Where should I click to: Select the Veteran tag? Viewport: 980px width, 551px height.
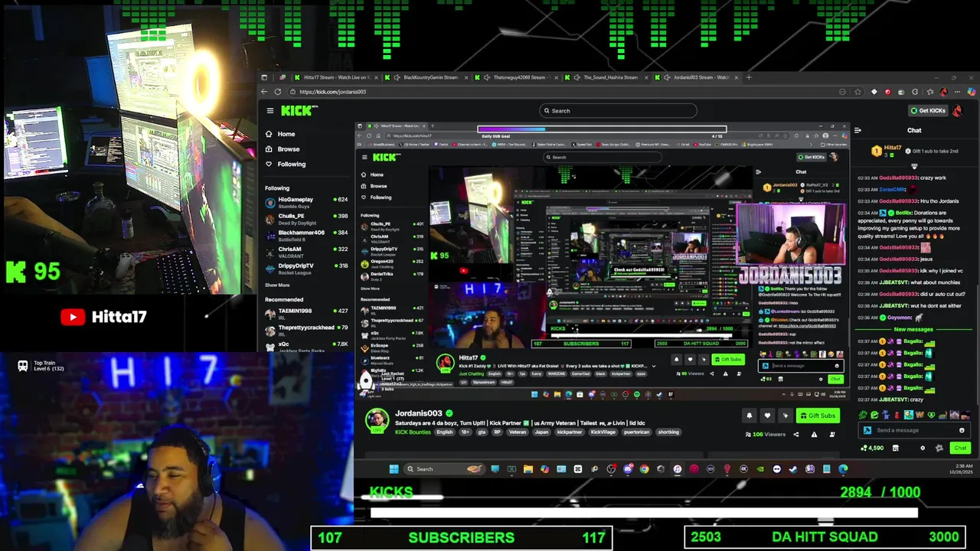518,432
